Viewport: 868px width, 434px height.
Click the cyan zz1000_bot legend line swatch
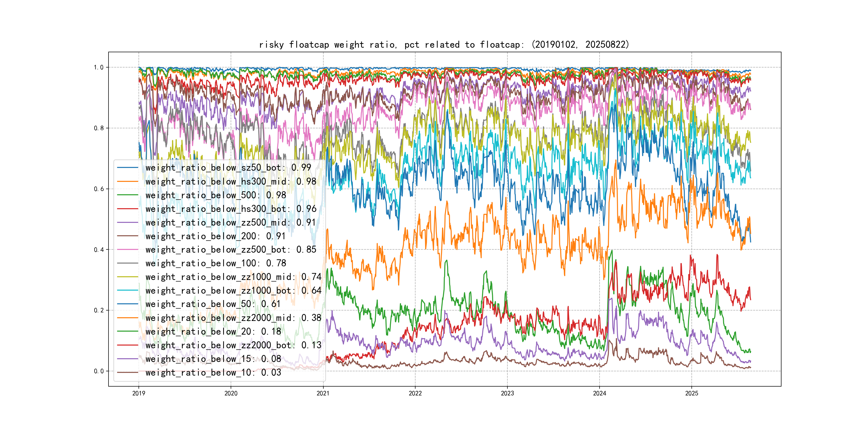[x=127, y=290]
